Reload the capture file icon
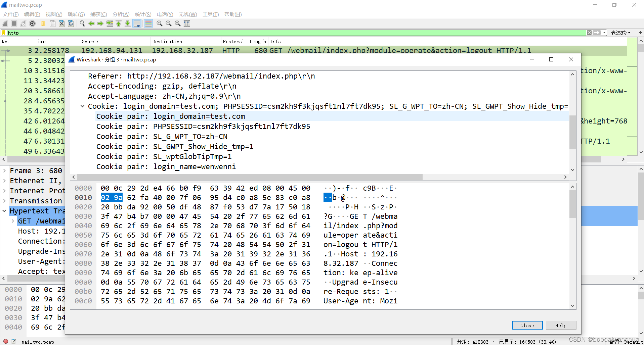The image size is (644, 345). tap(71, 23)
